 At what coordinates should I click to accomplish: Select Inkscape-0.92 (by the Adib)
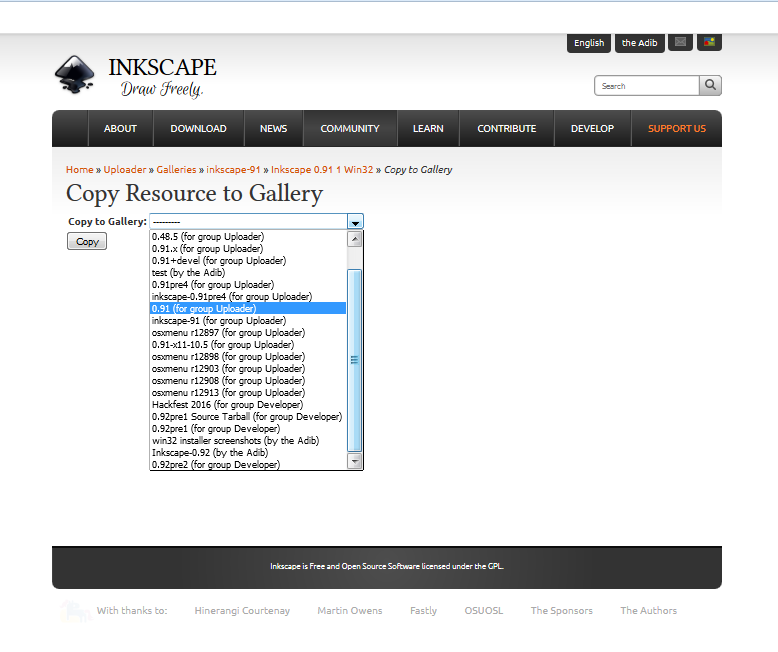(x=248, y=453)
